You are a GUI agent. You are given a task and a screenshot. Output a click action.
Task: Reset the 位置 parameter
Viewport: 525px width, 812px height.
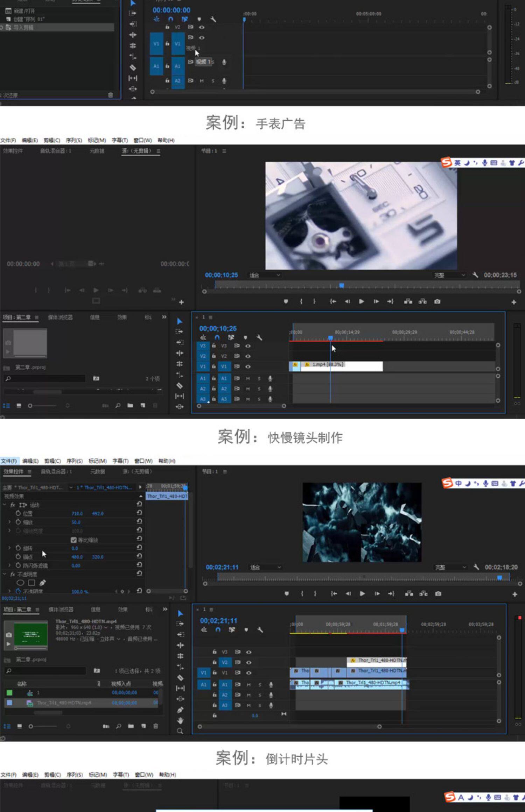click(139, 513)
